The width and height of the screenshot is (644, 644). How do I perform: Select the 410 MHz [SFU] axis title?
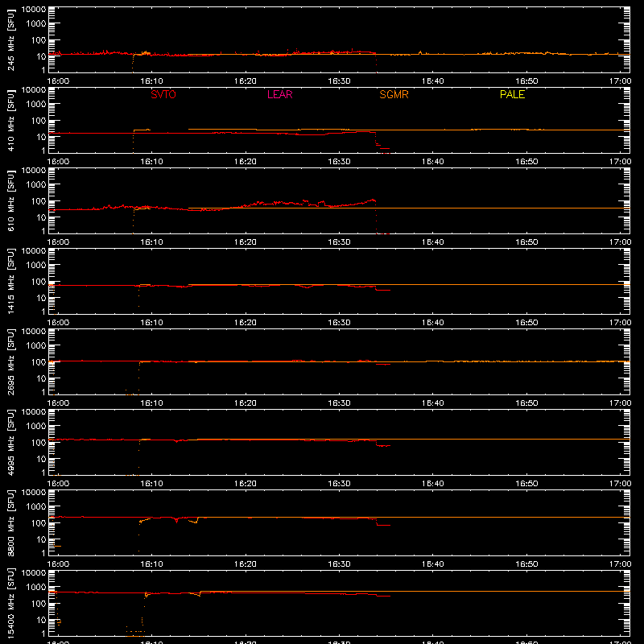tap(10, 120)
